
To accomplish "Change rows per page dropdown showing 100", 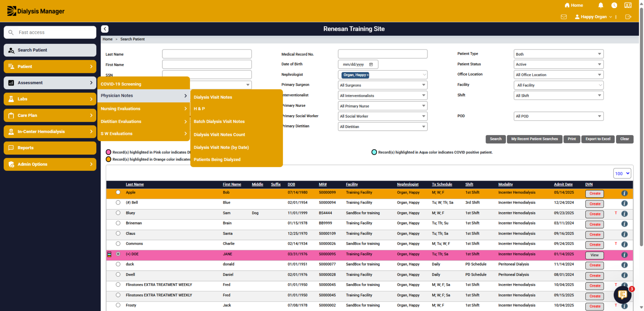I will coord(622,174).
